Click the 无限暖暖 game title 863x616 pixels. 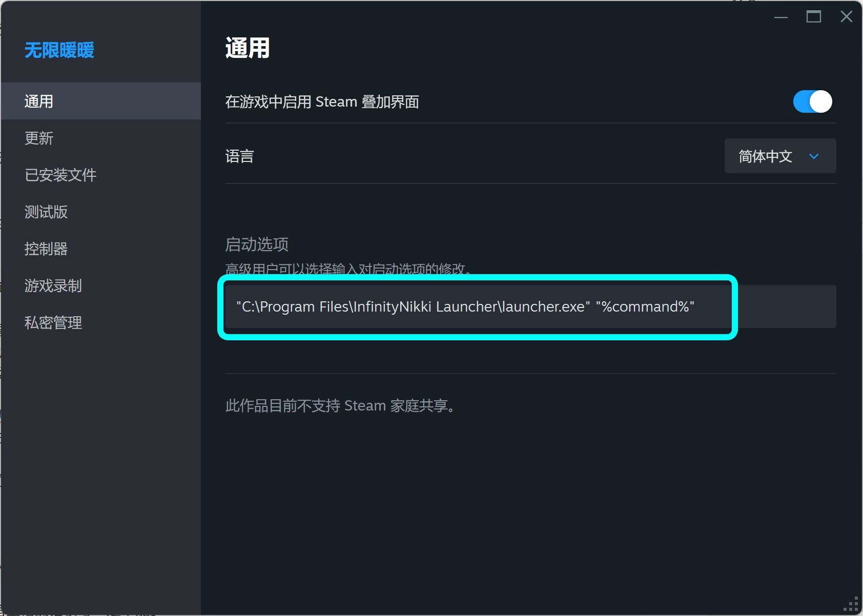[x=59, y=50]
